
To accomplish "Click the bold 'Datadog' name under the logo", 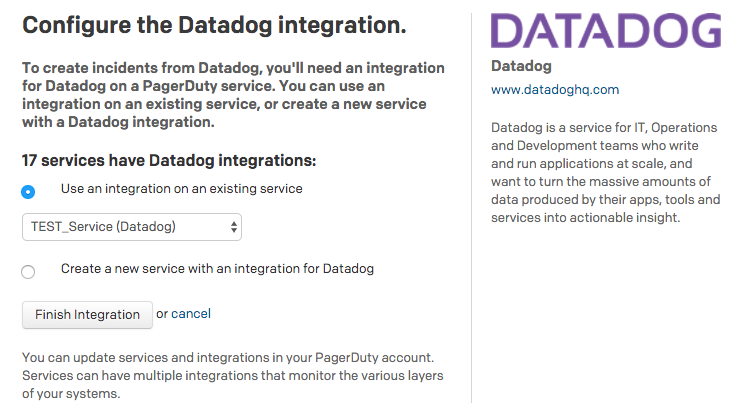I will (x=521, y=66).
